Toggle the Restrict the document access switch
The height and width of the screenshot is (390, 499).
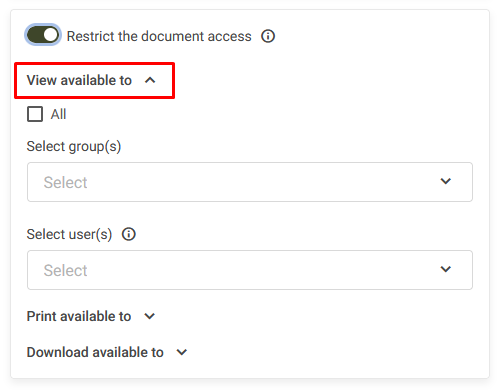point(43,35)
